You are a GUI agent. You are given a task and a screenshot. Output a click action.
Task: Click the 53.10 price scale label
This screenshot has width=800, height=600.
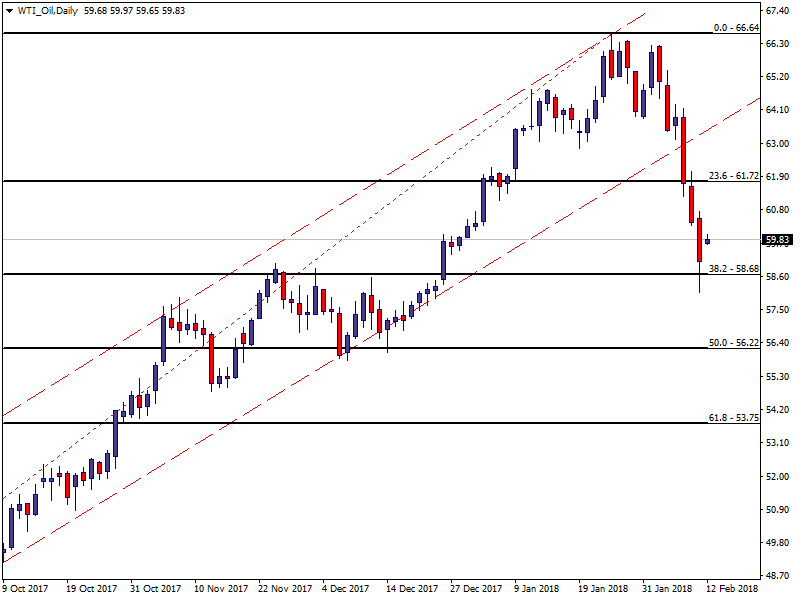point(778,443)
